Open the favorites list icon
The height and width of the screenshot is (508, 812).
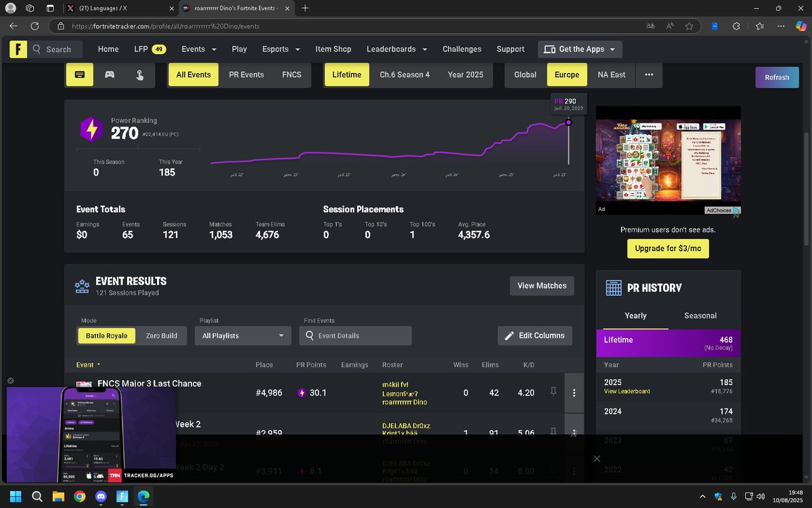[x=759, y=26]
